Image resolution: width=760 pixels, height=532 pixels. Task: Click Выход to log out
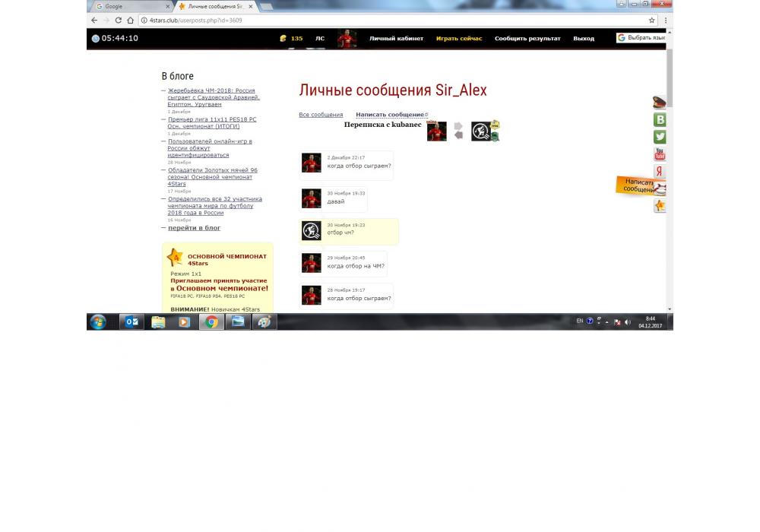coord(584,38)
